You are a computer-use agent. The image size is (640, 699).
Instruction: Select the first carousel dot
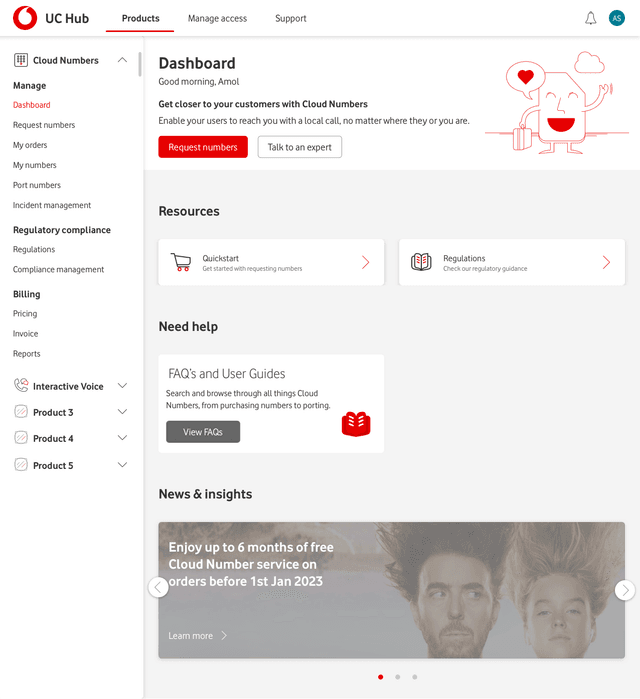coord(381,677)
